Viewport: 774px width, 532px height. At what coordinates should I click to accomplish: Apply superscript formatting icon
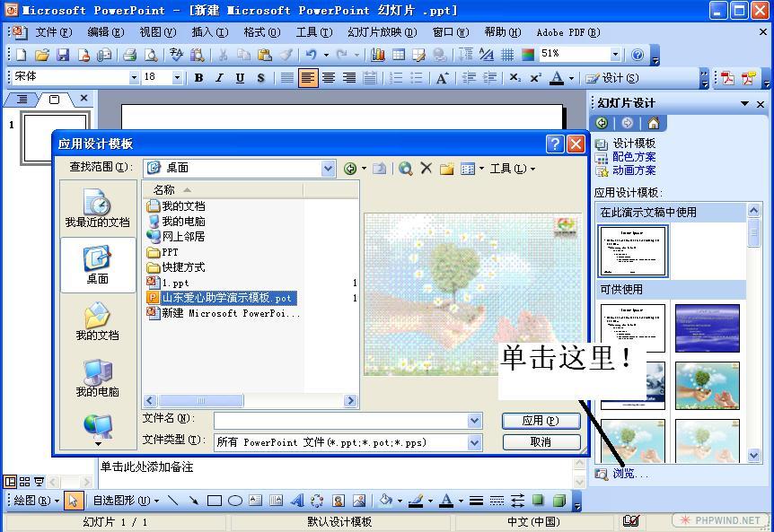coord(535,77)
